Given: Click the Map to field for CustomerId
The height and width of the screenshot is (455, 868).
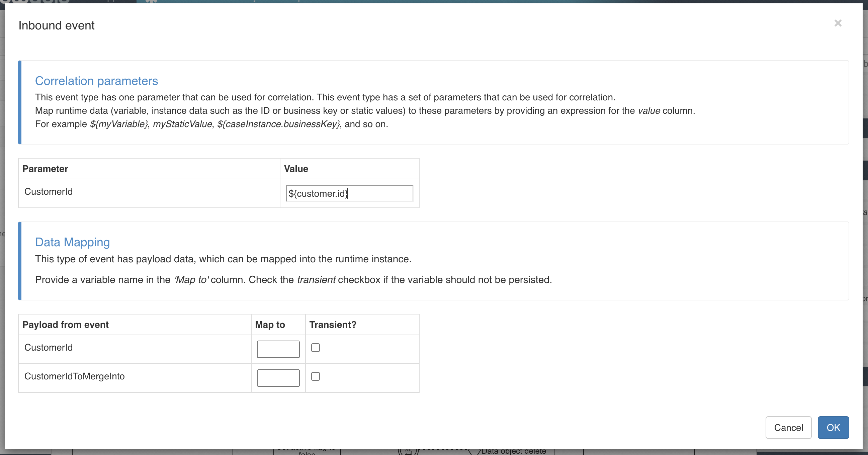Looking at the screenshot, I should 278,349.
